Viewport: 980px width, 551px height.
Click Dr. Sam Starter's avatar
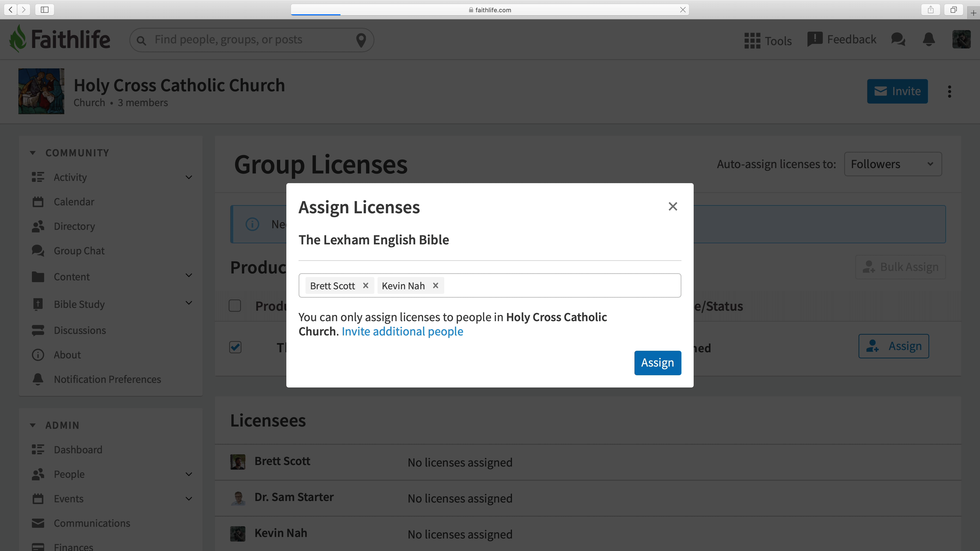click(x=237, y=498)
